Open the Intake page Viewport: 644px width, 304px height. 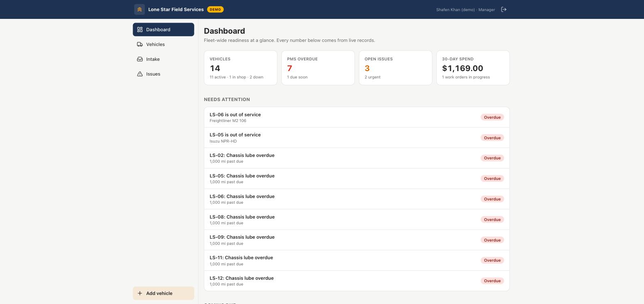point(163,59)
